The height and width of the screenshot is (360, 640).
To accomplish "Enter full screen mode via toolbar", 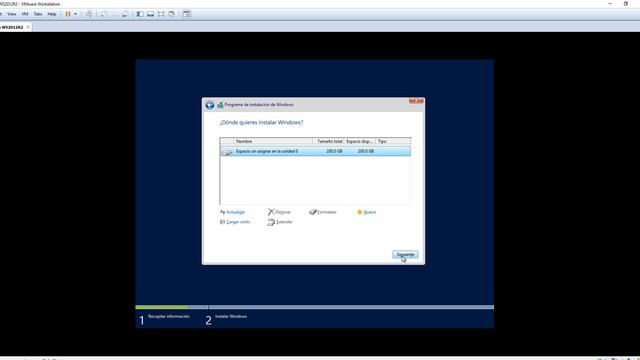I will coord(161,14).
